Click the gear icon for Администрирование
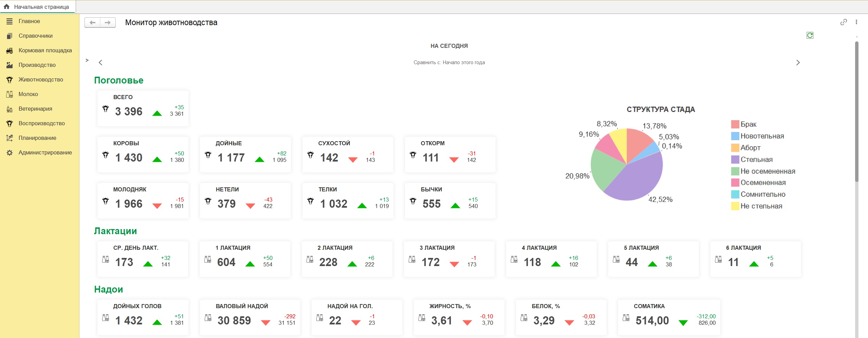The height and width of the screenshot is (338, 868). [10, 153]
